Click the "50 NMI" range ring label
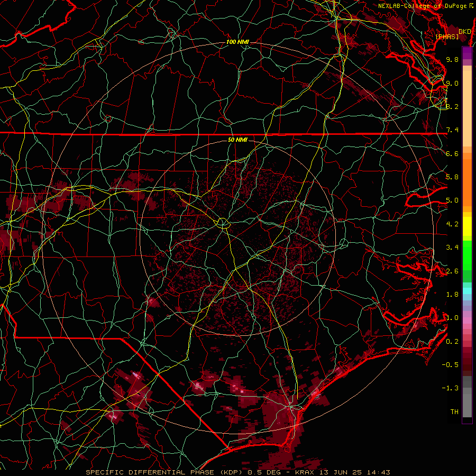 (237, 140)
